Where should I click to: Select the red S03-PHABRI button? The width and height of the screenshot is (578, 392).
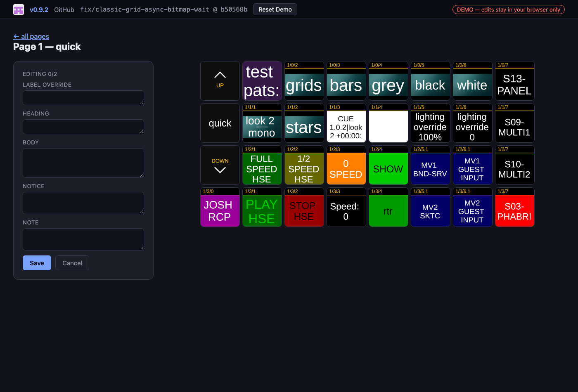click(515, 207)
